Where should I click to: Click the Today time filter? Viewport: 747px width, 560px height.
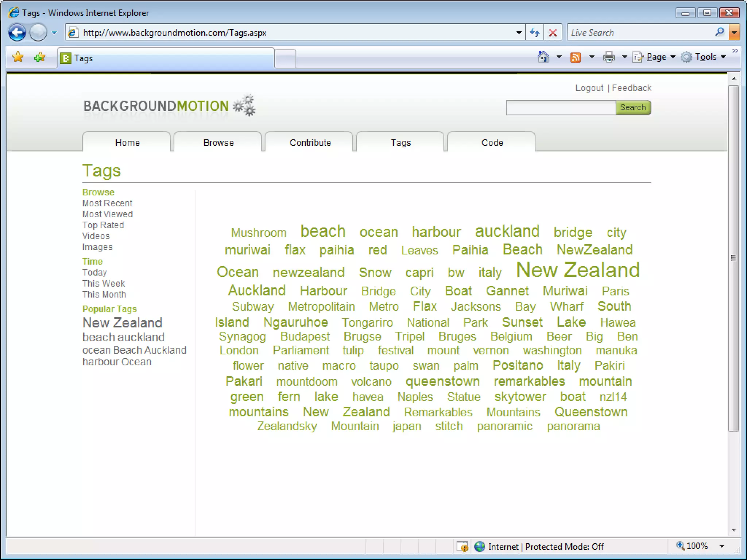point(94,272)
